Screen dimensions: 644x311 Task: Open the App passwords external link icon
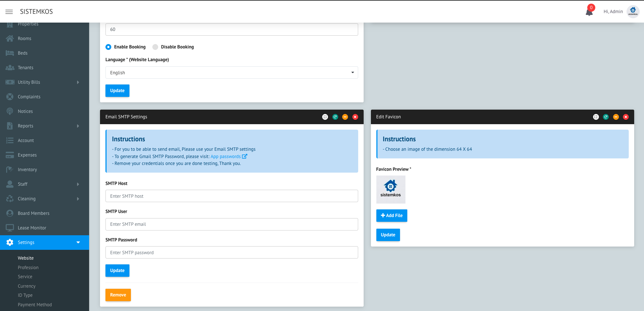pyautogui.click(x=245, y=156)
